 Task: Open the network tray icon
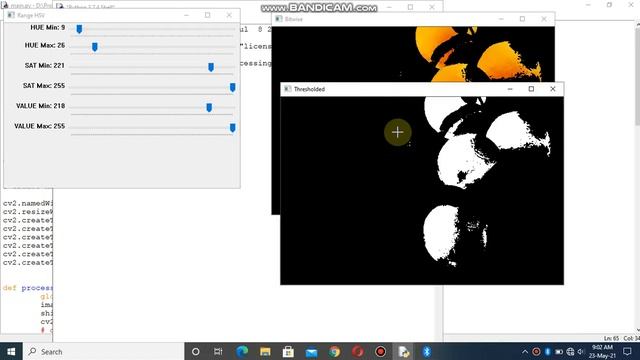click(570, 351)
